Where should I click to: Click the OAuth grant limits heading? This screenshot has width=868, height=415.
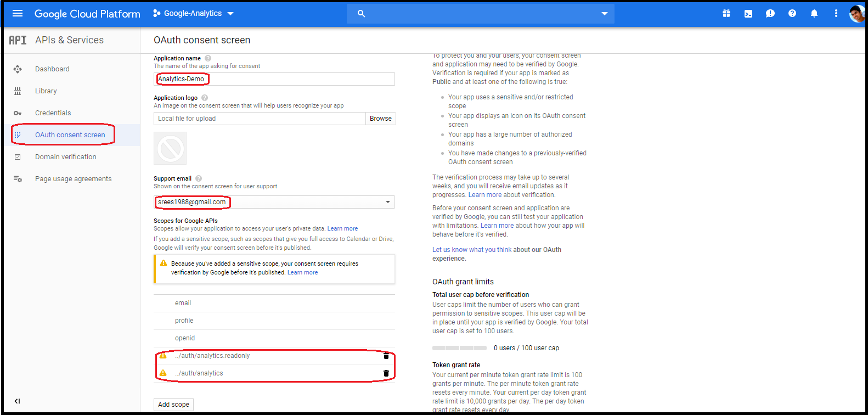point(463,282)
